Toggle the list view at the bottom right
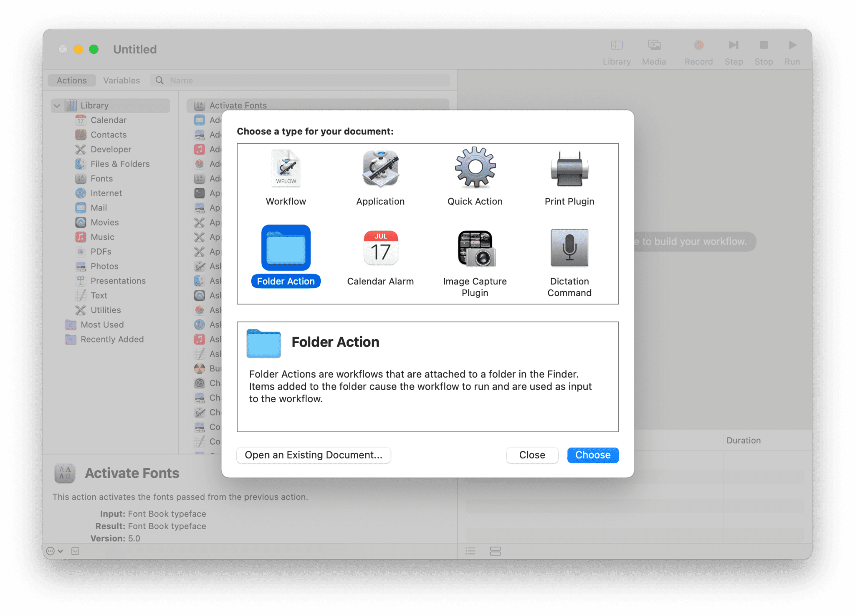This screenshot has width=855, height=616. tap(470, 551)
